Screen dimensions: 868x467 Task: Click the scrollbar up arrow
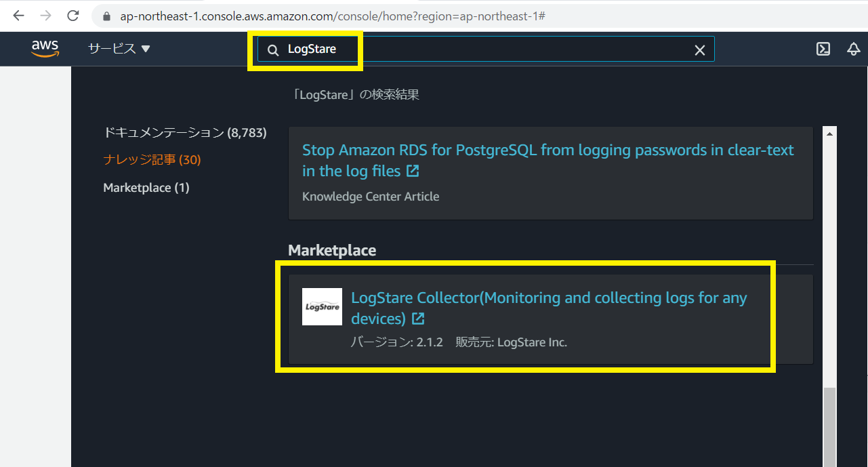830,134
